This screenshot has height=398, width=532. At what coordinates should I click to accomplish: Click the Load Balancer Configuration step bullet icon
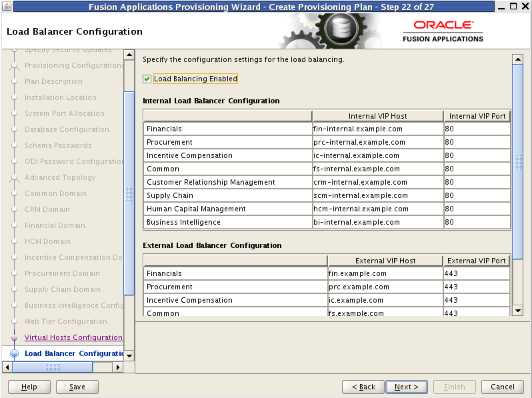(x=14, y=353)
